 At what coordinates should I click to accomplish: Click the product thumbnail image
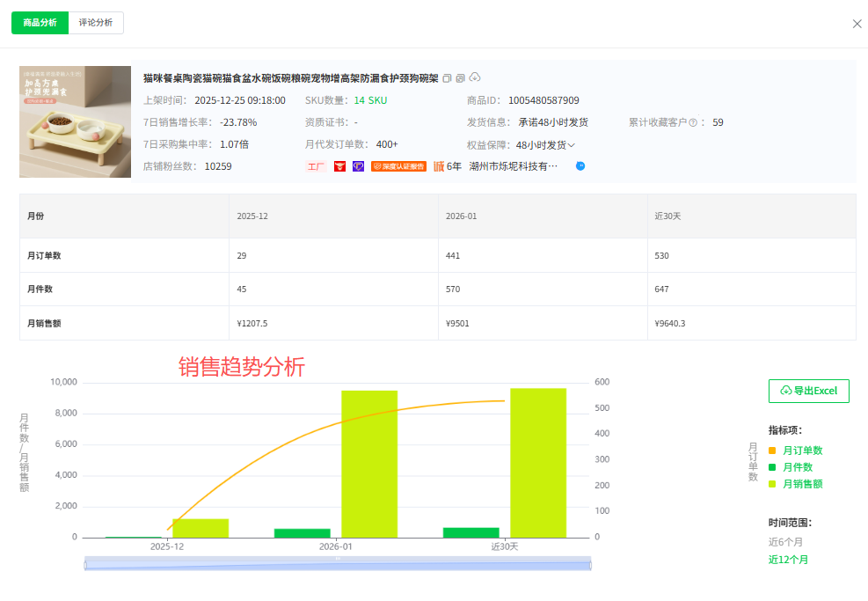pos(75,121)
